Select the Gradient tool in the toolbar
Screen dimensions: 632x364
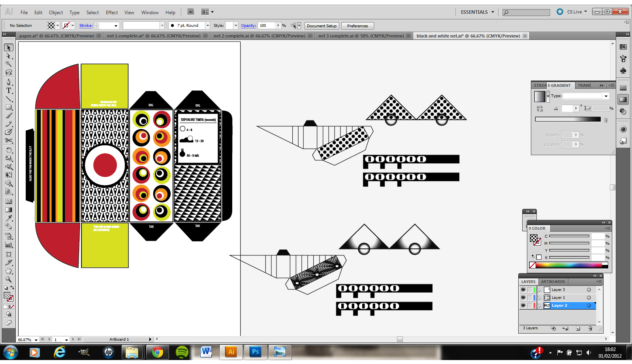click(x=9, y=210)
